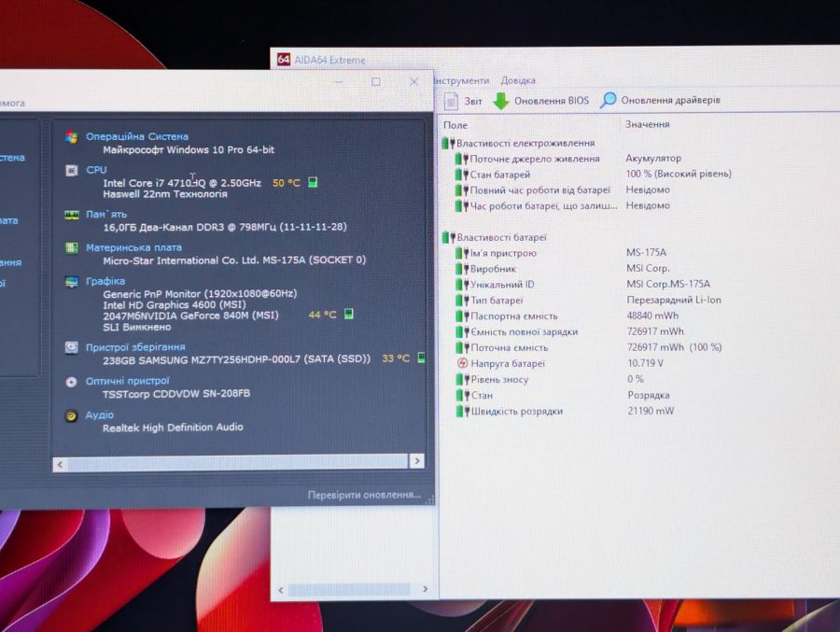This screenshot has height=632, width=840.
Task: Click the Операційна Система heading in Speccy
Action: pos(137,136)
